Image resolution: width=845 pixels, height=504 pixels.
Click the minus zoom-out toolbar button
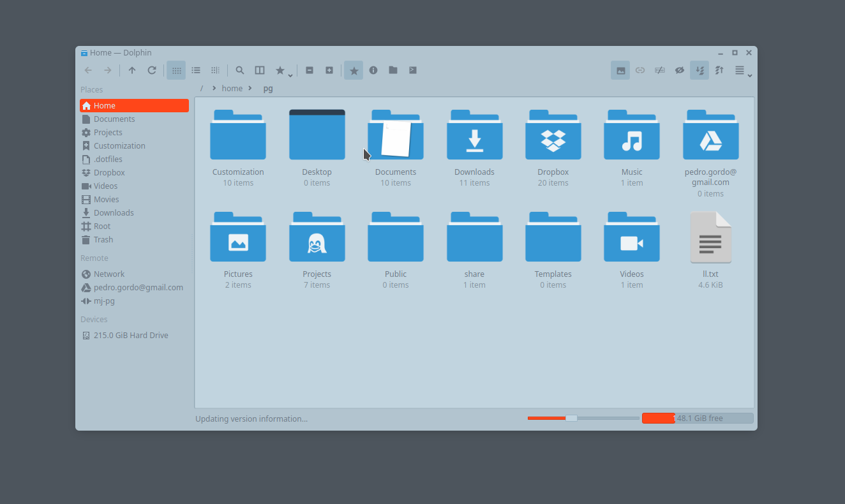tap(310, 70)
